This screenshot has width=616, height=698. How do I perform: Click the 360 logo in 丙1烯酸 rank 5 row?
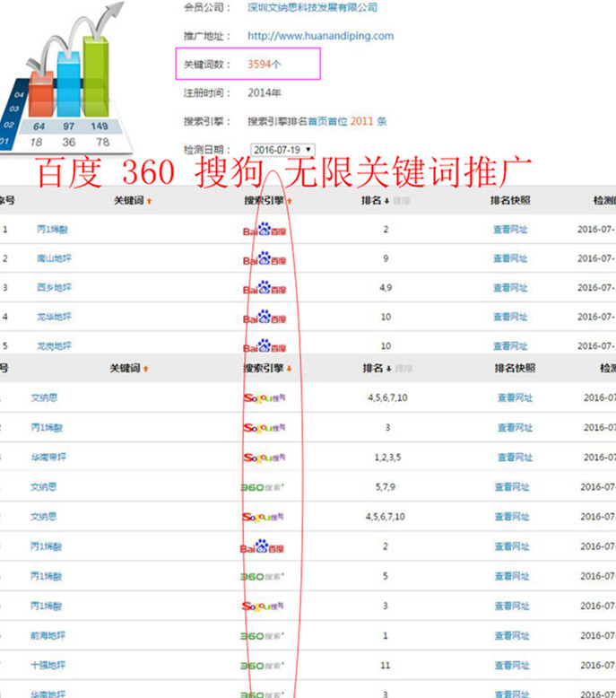point(262,577)
